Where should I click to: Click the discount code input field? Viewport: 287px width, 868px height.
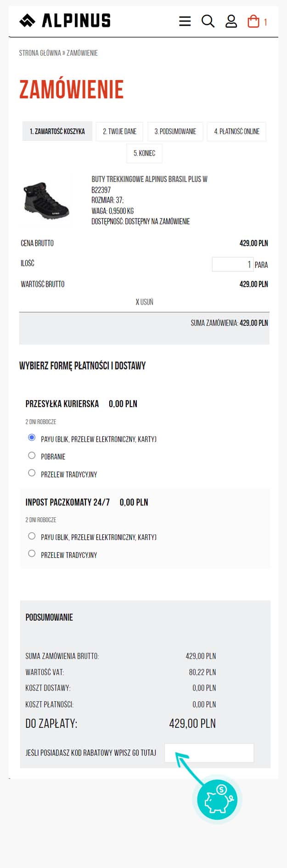pos(209,753)
